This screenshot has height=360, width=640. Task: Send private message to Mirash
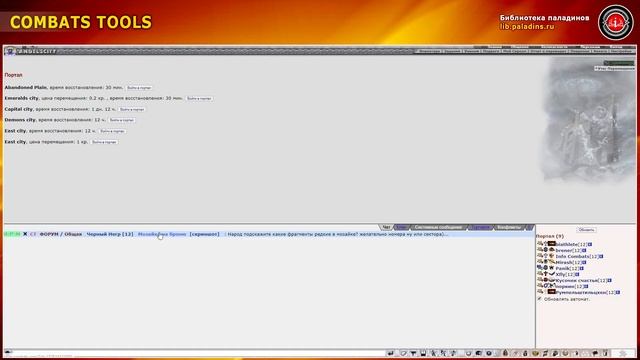(540, 262)
